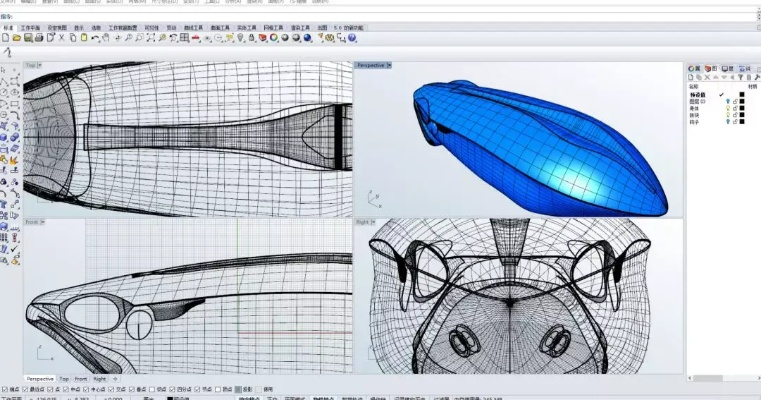Click the Zoom Extents icon
The height and width of the screenshot is (400, 761).
pos(150,38)
